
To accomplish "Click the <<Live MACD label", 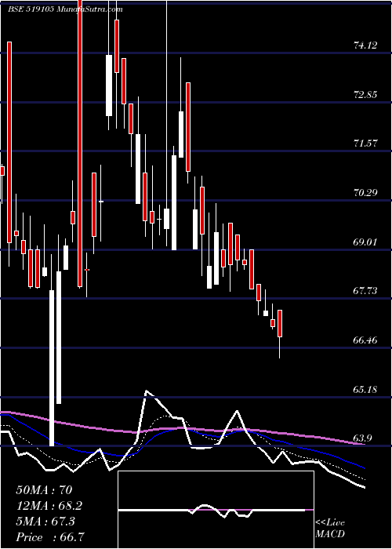I will [330, 529].
